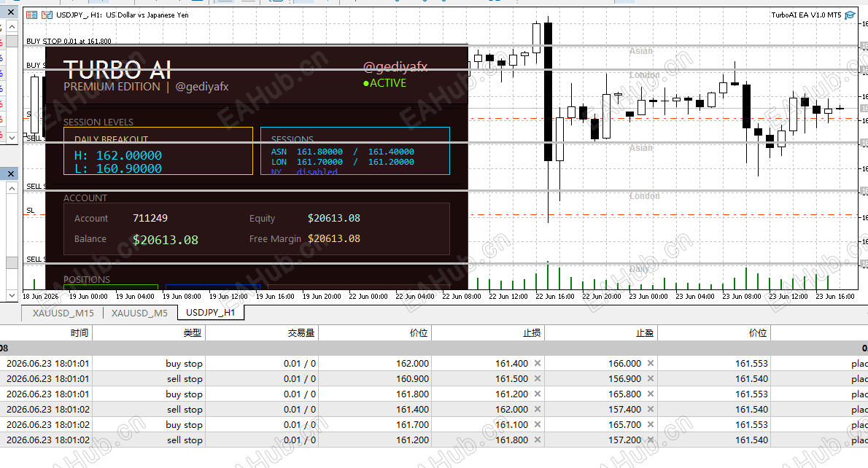Select the sell stop order priced 160.900
This screenshot has height=468, width=868.
click(x=434, y=379)
